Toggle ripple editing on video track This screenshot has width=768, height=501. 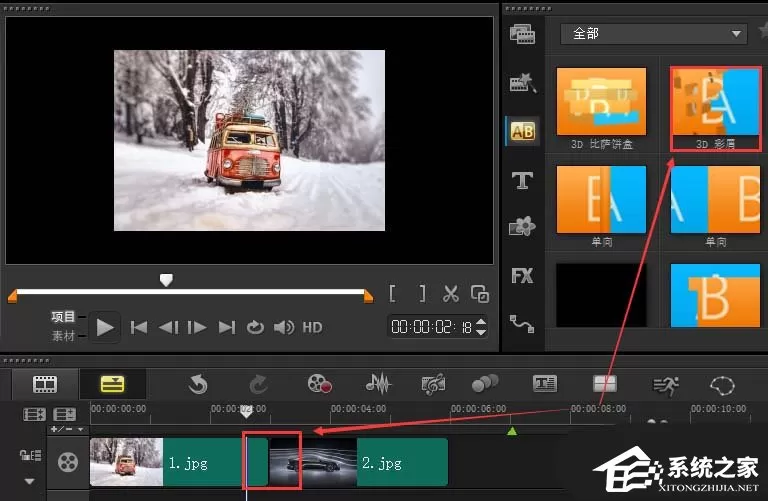30,455
